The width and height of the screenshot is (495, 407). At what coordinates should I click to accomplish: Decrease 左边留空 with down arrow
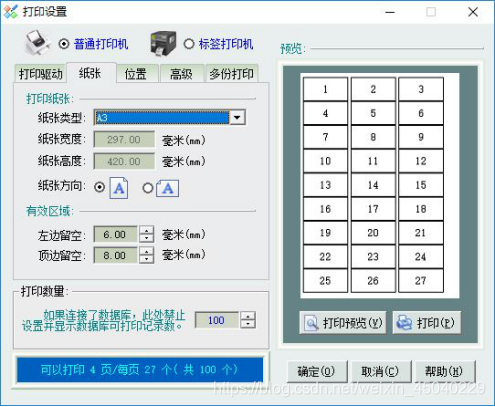147,238
